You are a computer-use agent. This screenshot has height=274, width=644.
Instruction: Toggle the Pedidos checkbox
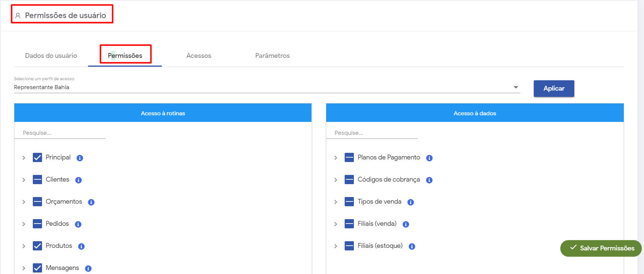(x=38, y=224)
